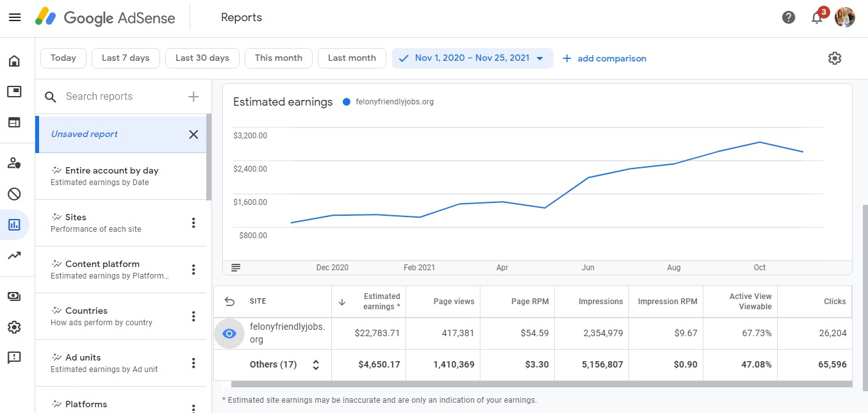This screenshot has height=413, width=868.
Task: Open the Feedback sidebar icon
Action: tap(14, 358)
